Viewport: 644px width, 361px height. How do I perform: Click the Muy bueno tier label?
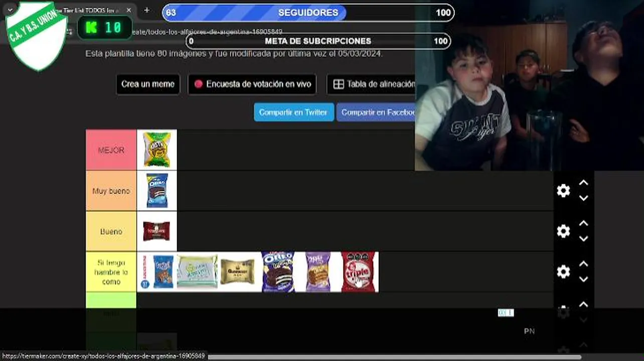point(111,191)
